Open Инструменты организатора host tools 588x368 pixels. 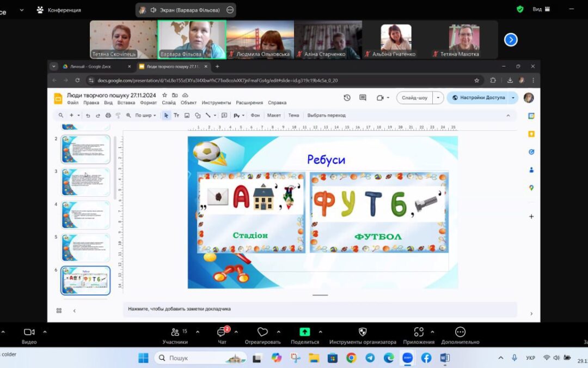(363, 332)
